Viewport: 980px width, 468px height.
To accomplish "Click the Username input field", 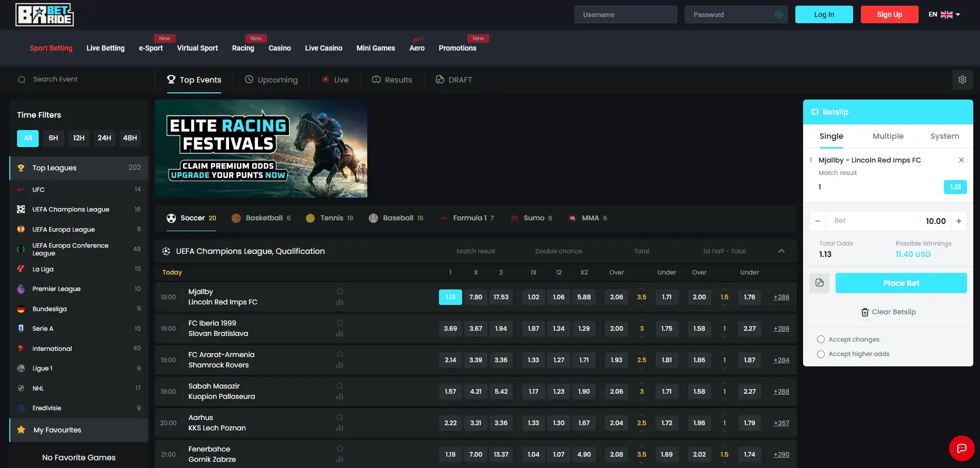I will [x=626, y=14].
